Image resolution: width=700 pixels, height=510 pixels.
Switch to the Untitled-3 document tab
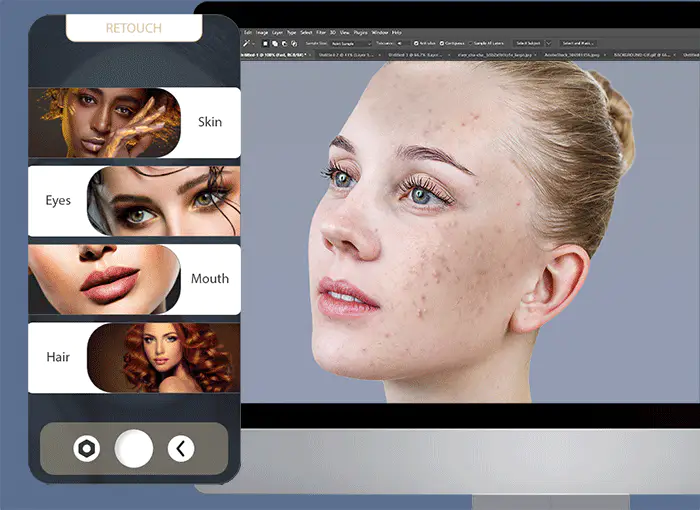click(x=415, y=55)
